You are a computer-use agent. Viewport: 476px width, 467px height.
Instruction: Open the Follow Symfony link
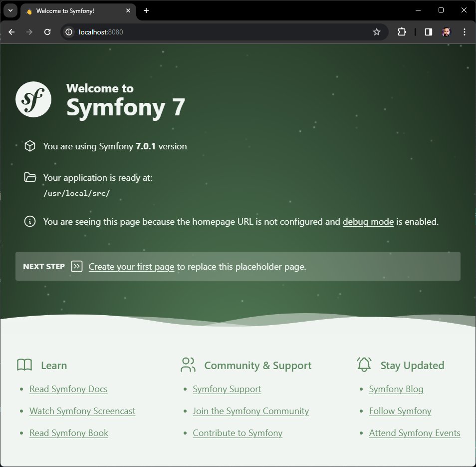(x=400, y=411)
